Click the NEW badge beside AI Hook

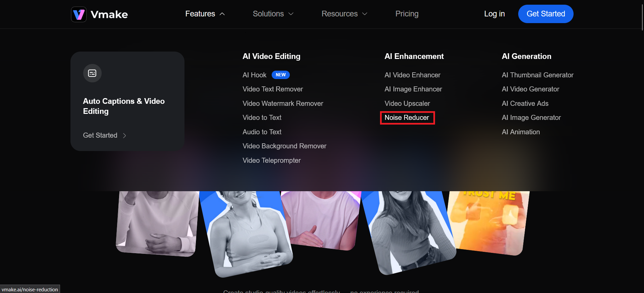tap(280, 75)
